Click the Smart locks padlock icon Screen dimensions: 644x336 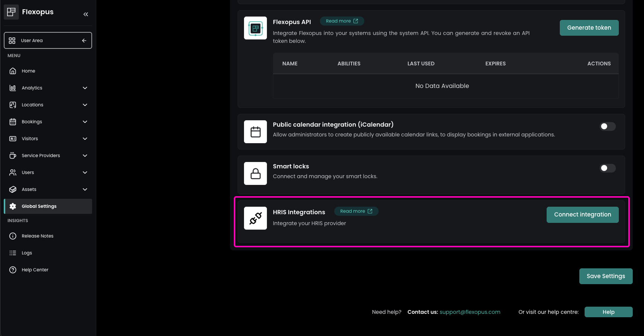point(255,174)
